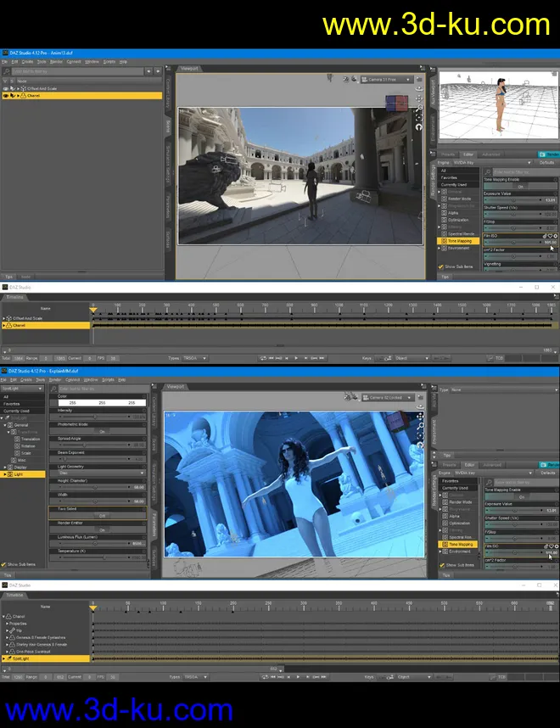Screen dimensions: 560x728
Task: Click the Chanel figure icon in top Scene list
Action: (x=21, y=96)
